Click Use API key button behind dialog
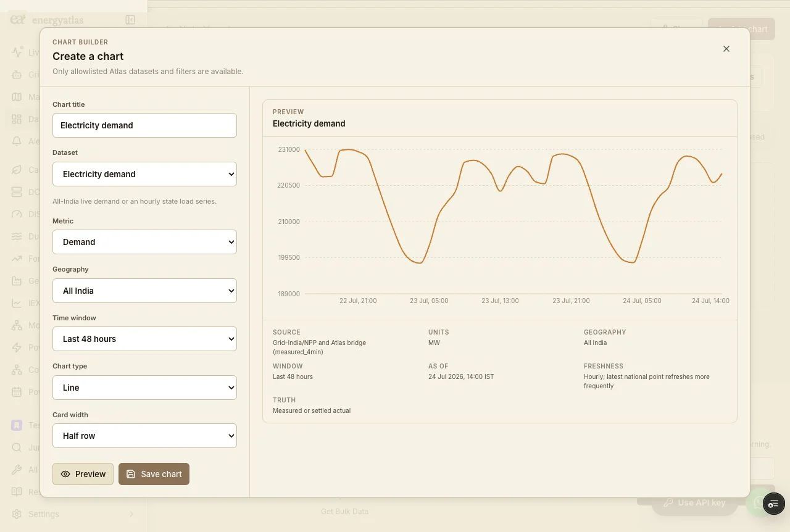 [694, 503]
